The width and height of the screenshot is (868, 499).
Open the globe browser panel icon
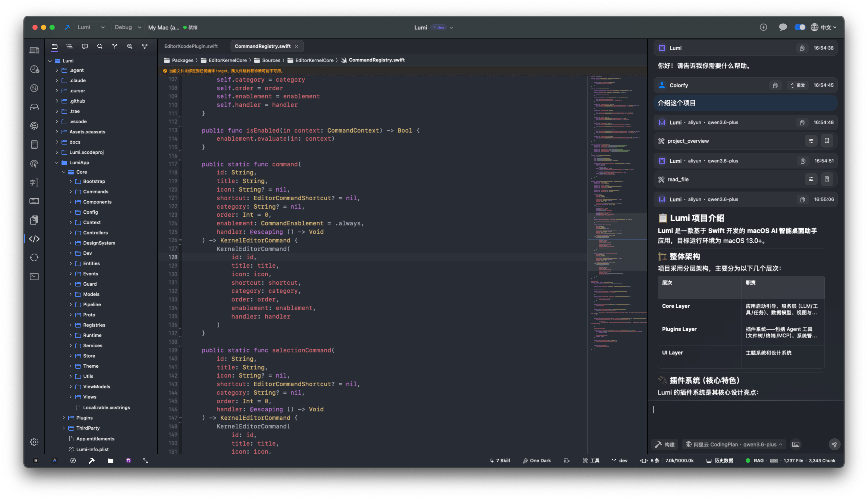coord(34,126)
